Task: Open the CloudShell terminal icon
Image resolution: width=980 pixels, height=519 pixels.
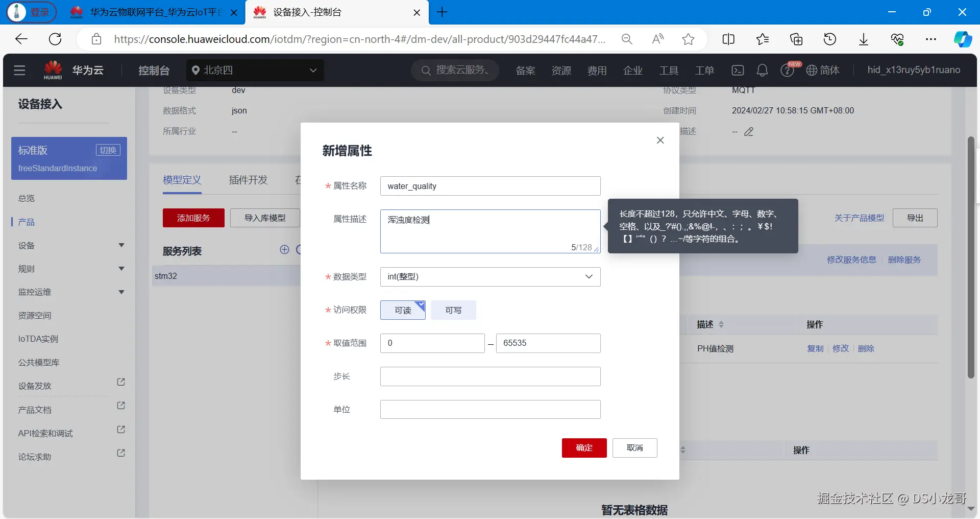Action: click(738, 70)
